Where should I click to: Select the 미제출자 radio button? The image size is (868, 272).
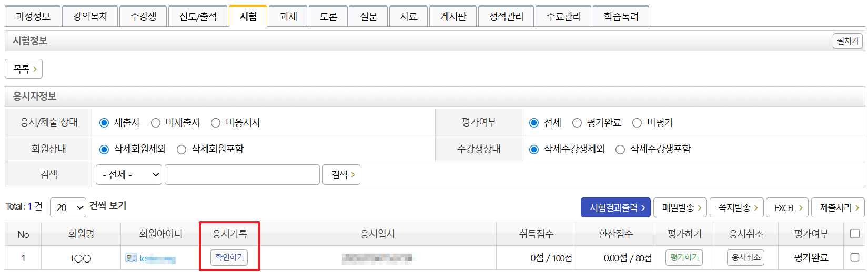[x=156, y=123]
